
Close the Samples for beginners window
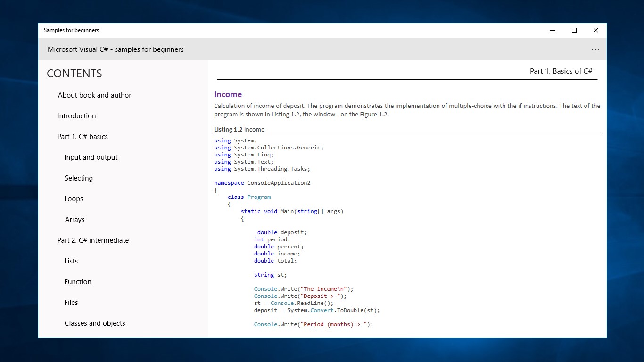click(x=596, y=30)
